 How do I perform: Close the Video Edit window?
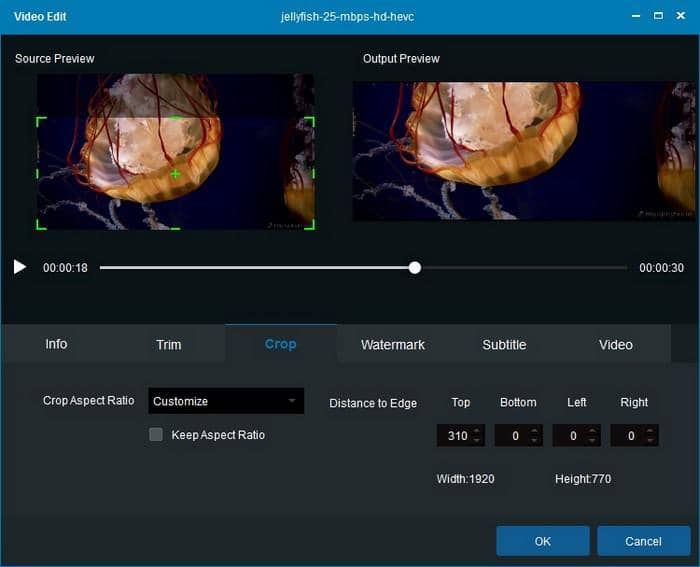click(x=680, y=16)
